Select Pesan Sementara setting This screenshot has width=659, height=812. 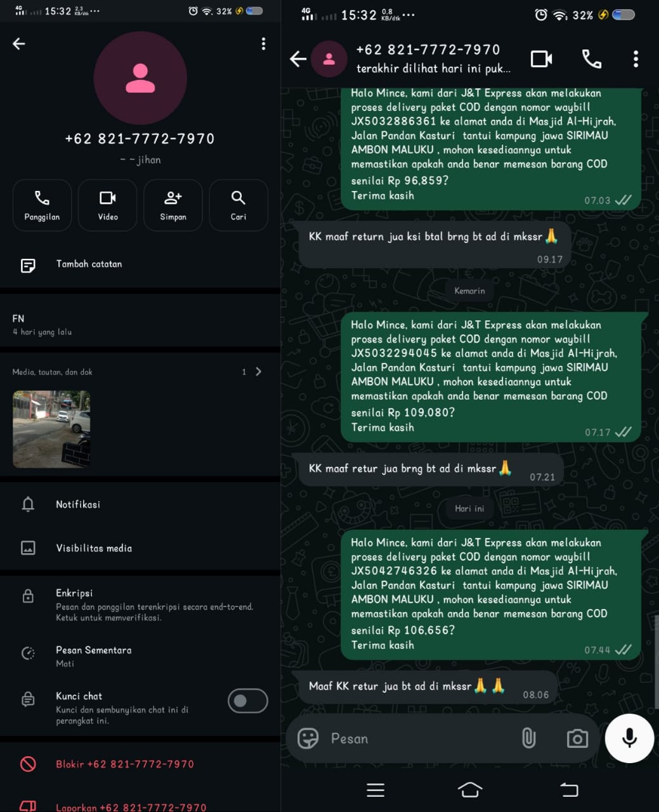coord(140,656)
